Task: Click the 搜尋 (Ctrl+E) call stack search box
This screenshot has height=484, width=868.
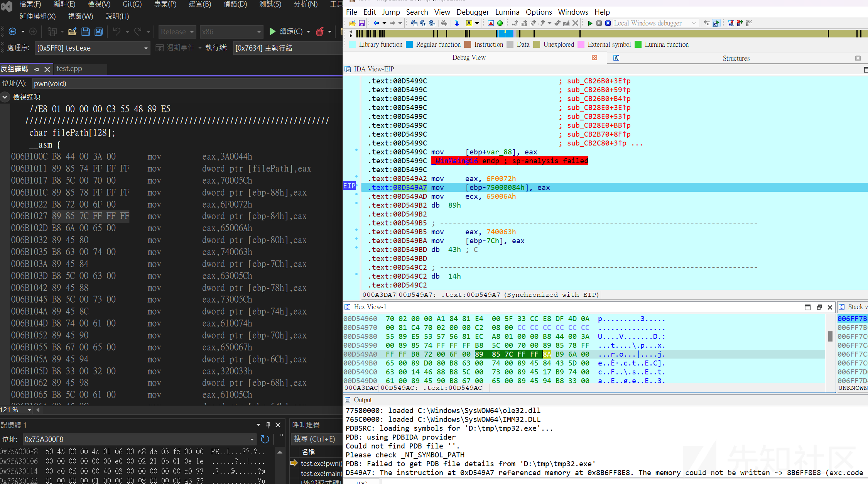Action: (x=317, y=439)
